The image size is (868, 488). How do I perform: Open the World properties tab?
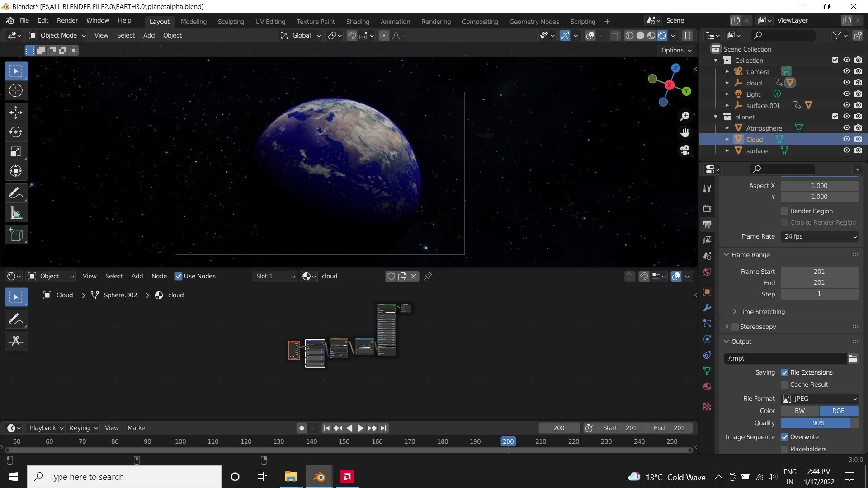pos(708,272)
